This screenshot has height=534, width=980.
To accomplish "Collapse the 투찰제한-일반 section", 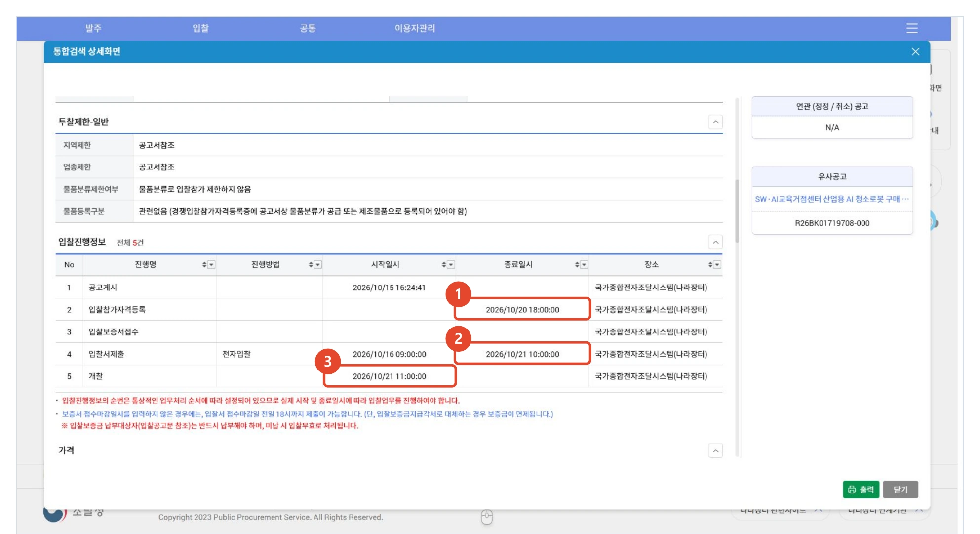I will pyautogui.click(x=715, y=122).
